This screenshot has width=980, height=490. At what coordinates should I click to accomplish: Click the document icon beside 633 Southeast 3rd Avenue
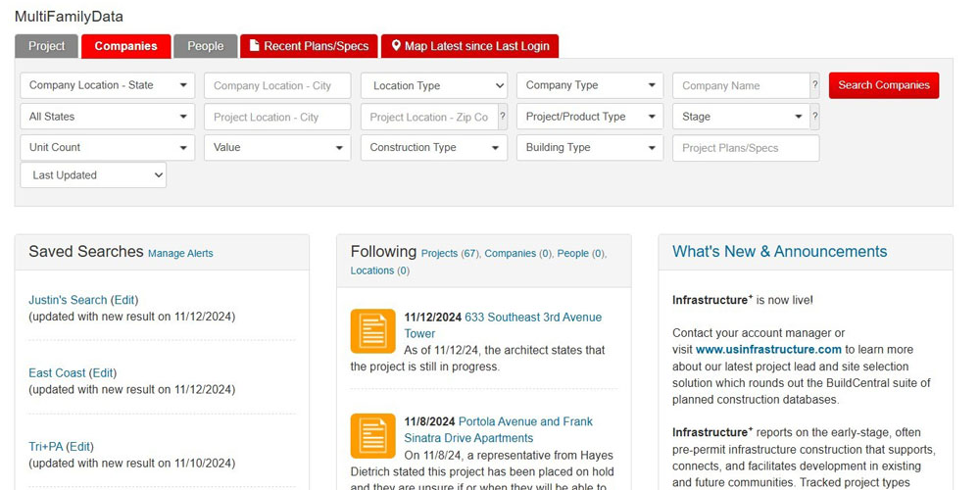[372, 331]
